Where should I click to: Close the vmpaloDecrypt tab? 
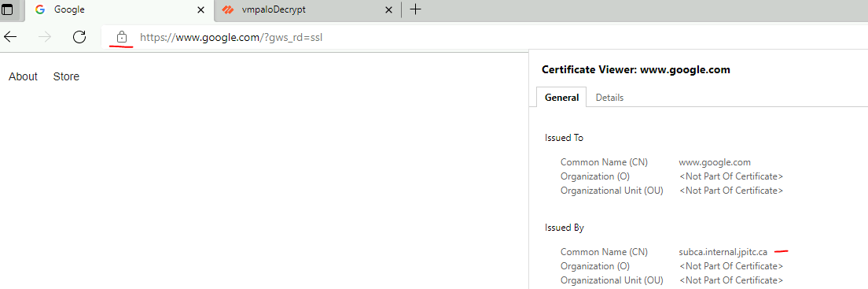click(x=389, y=10)
